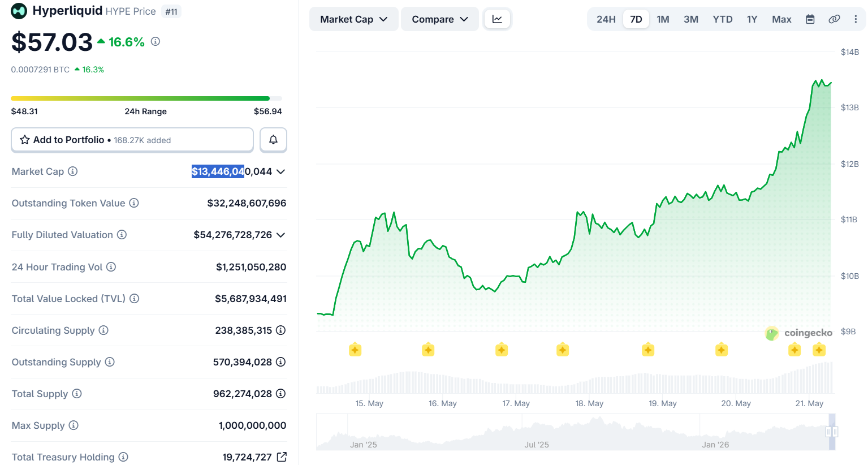Click the copy chart link icon
Image resolution: width=868 pixels, height=465 pixels.
834,19
